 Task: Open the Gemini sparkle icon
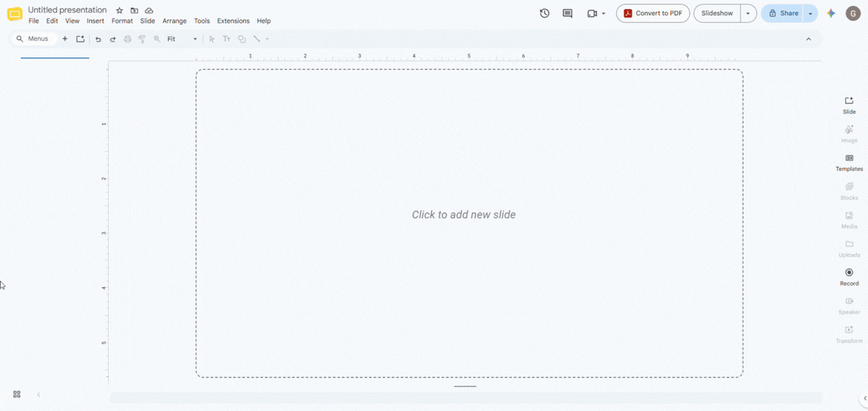tap(831, 14)
